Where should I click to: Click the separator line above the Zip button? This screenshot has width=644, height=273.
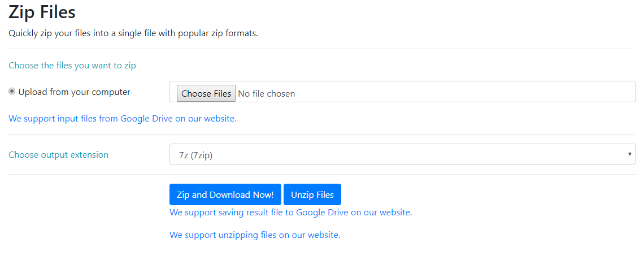point(322,175)
